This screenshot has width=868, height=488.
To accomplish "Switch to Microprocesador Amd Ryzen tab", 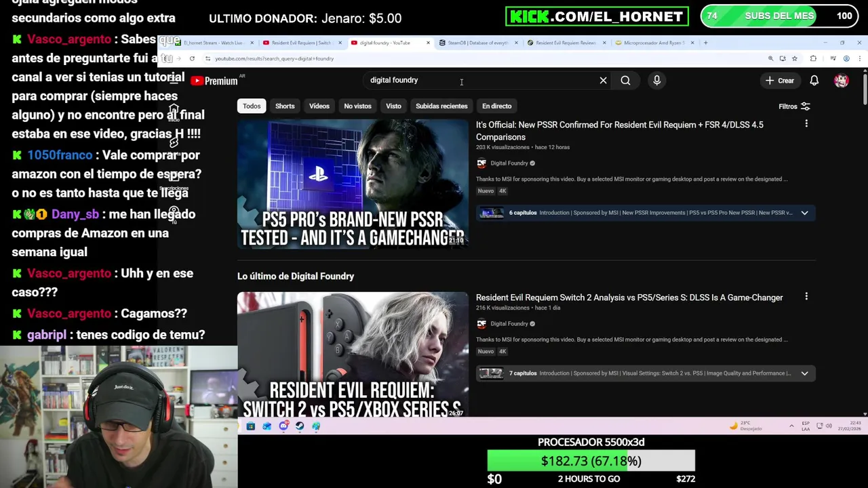I will click(x=654, y=43).
